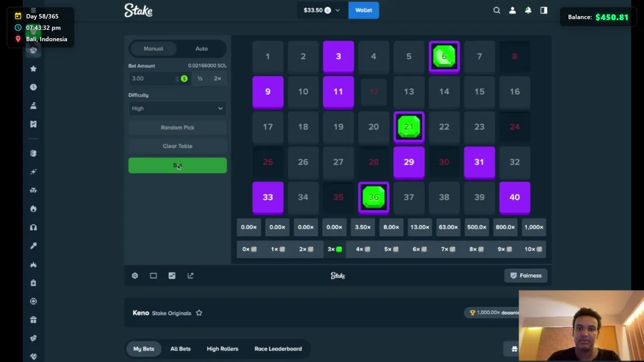The height and width of the screenshot is (362, 644).
Task: Select number tile 1
Action: 268,56
